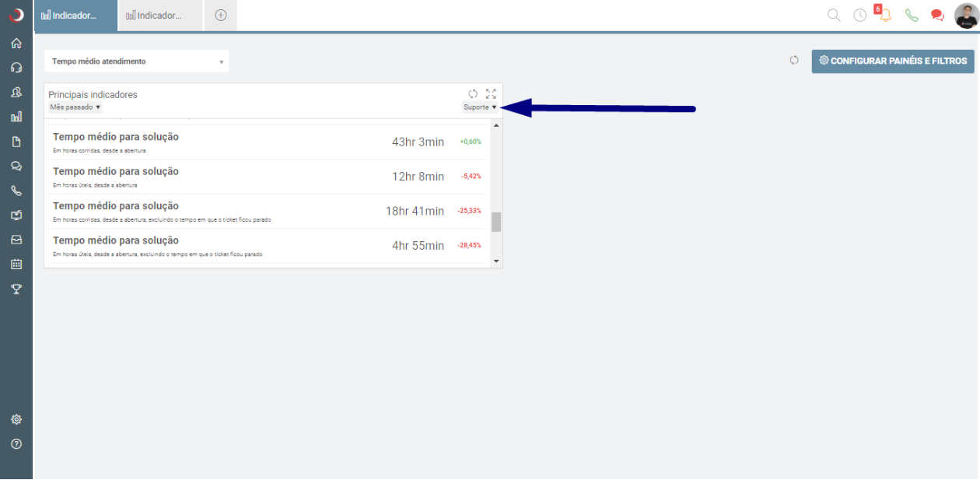Click the search magnifier in top bar

(834, 15)
